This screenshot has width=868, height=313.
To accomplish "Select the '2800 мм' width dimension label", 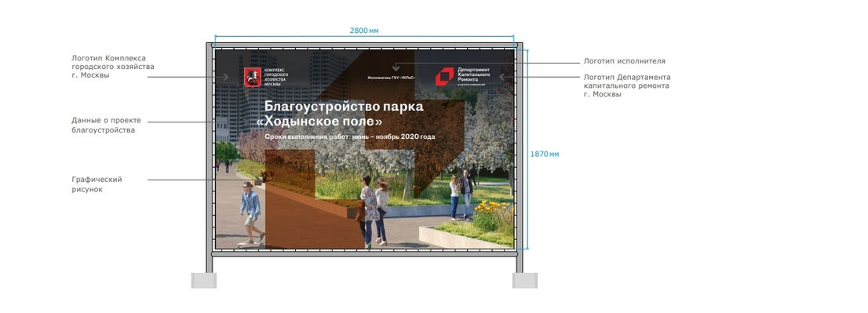I will [x=364, y=31].
